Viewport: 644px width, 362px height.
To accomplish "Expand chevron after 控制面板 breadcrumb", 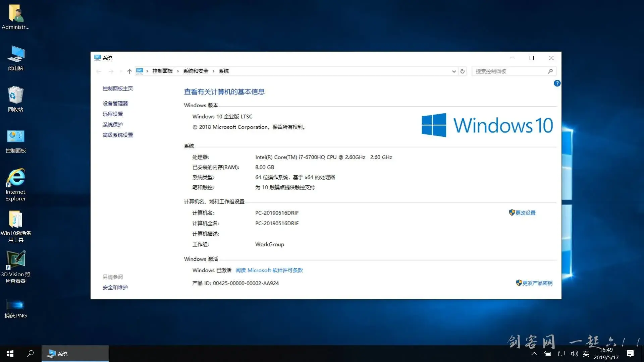I will tap(178, 71).
